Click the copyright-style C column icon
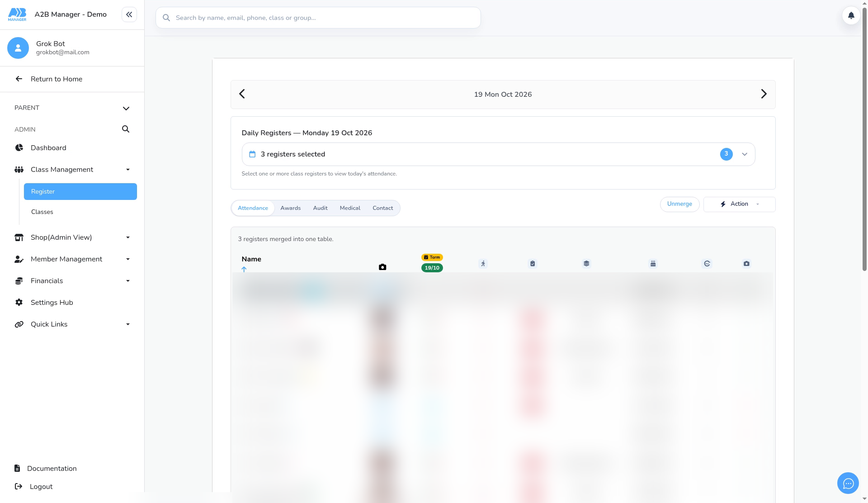Screen dimensions: 868x503 [x=707, y=264]
